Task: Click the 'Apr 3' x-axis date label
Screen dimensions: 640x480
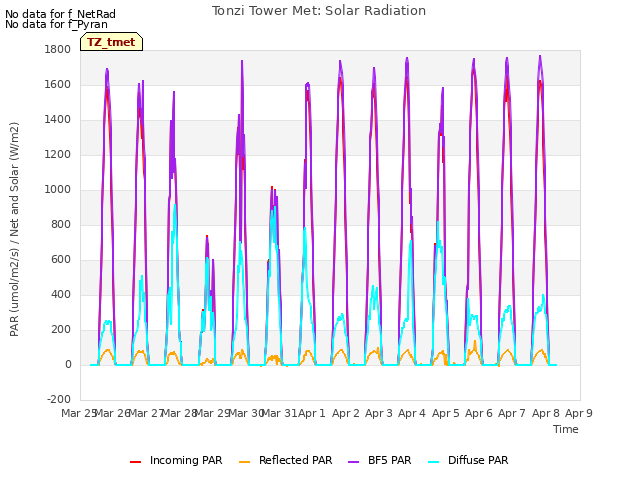Action: coord(379,413)
